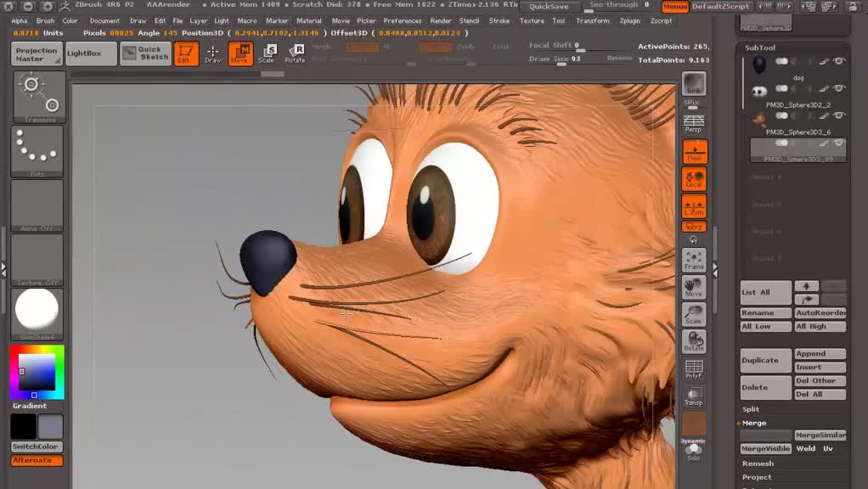Click the List All button
This screenshot has height=489, width=868.
click(765, 293)
